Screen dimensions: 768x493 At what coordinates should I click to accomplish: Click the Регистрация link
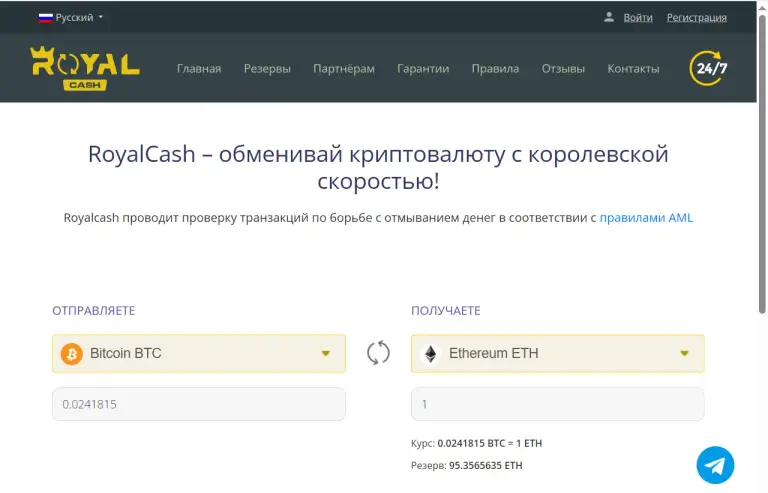pos(696,18)
